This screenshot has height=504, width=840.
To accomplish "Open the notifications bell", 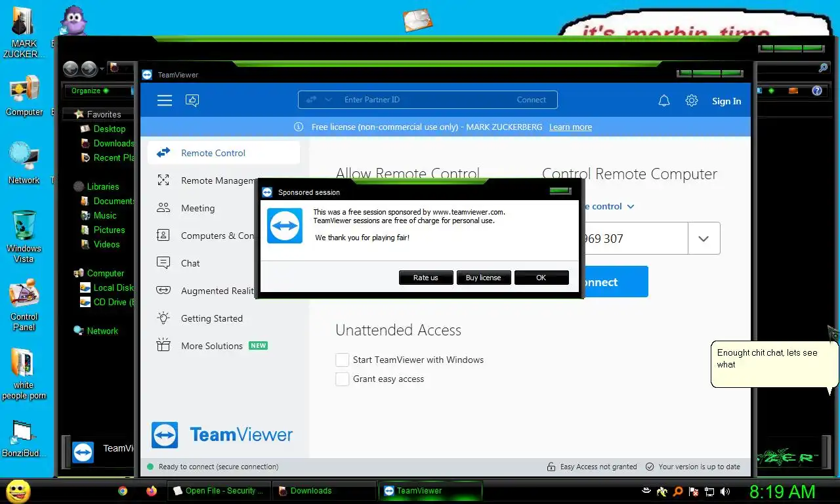I will [664, 100].
